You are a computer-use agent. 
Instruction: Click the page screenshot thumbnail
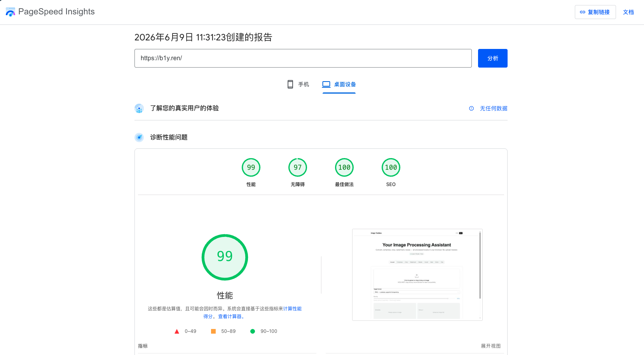pyautogui.click(x=417, y=275)
